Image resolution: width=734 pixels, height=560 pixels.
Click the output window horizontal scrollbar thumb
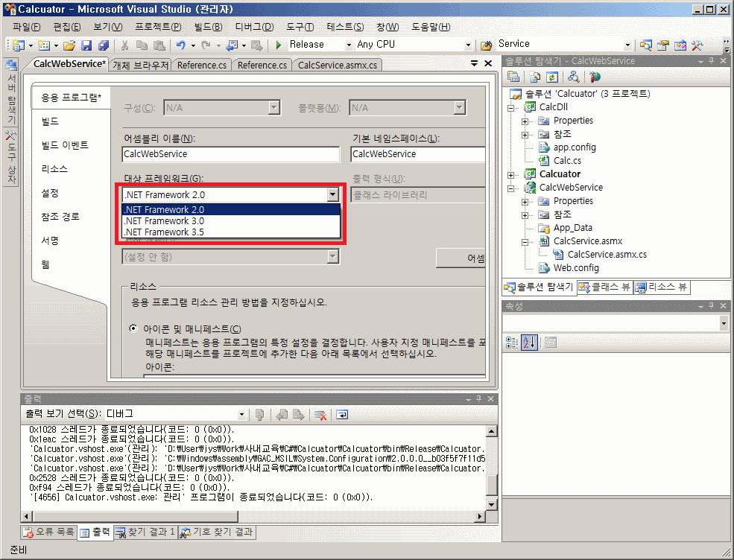[136, 517]
